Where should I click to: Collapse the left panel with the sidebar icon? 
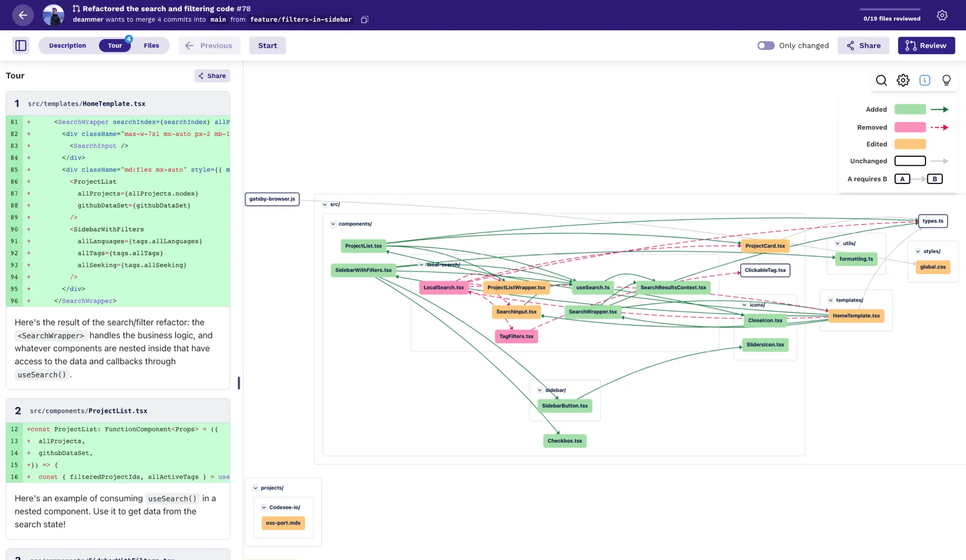[21, 45]
